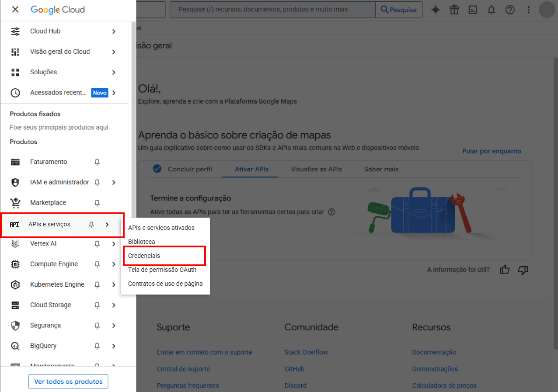Click the Pular por enquanto link
This screenshot has height=392, width=558.
tap(492, 151)
